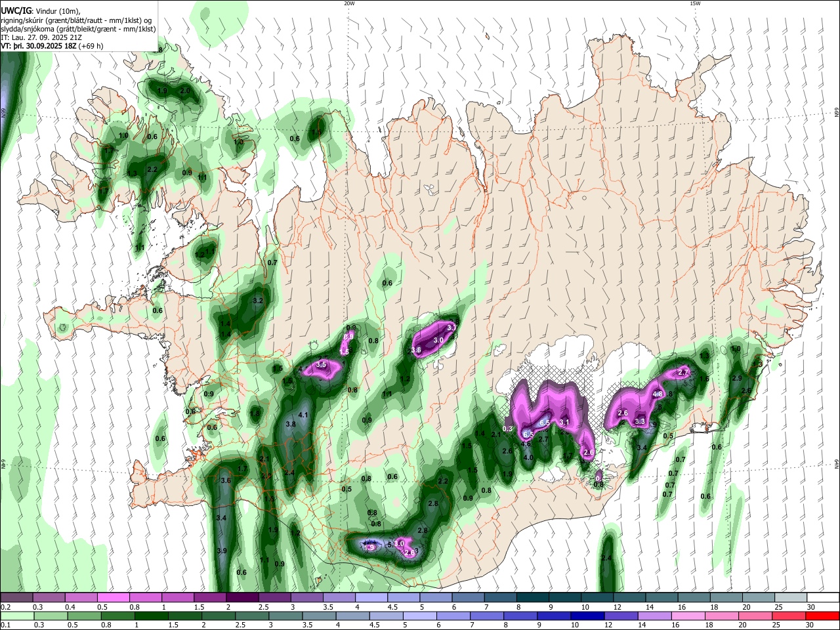Click the 'UWC/IG: Vindur (10m),' title line
This screenshot has height=630, width=840.
point(39,11)
